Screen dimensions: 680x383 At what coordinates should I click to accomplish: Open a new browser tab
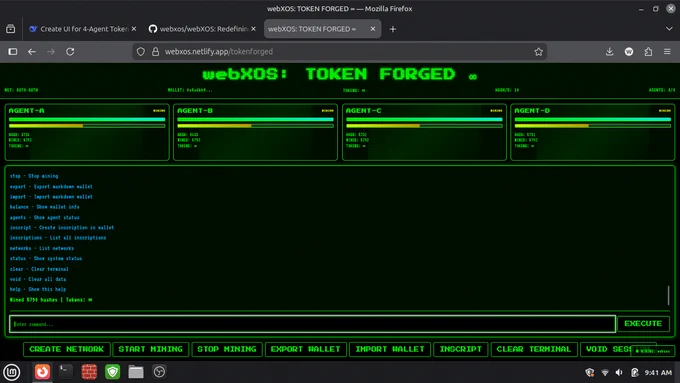[393, 29]
